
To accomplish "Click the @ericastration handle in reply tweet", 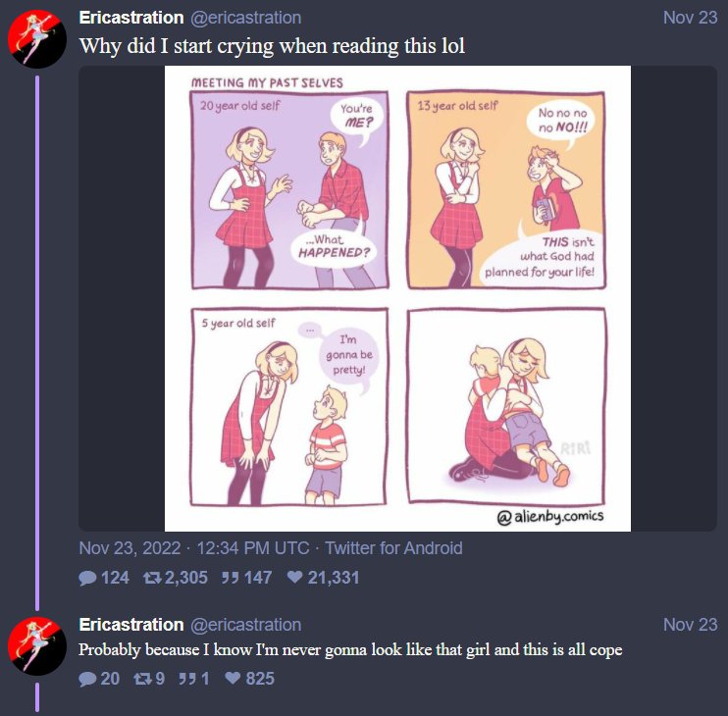I will (x=245, y=625).
